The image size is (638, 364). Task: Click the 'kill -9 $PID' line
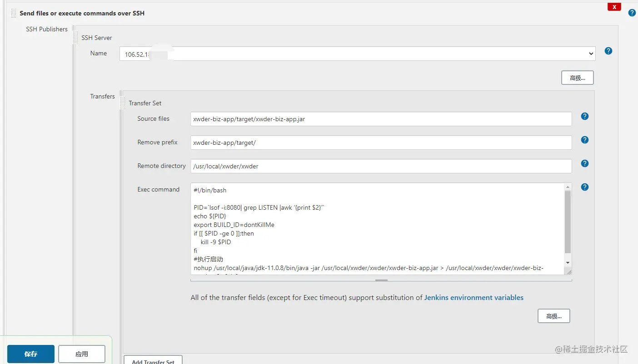click(216, 242)
